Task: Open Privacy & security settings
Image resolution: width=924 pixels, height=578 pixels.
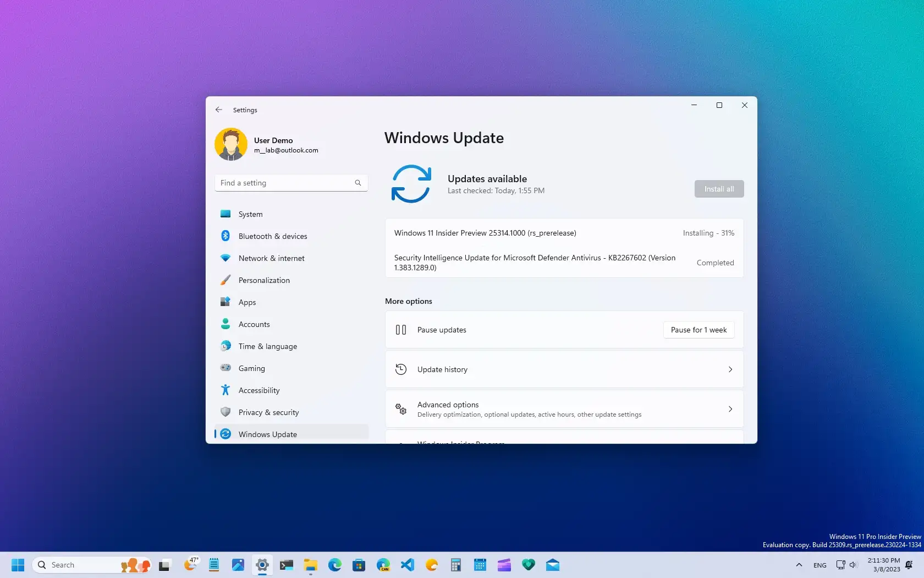Action: tap(291, 412)
